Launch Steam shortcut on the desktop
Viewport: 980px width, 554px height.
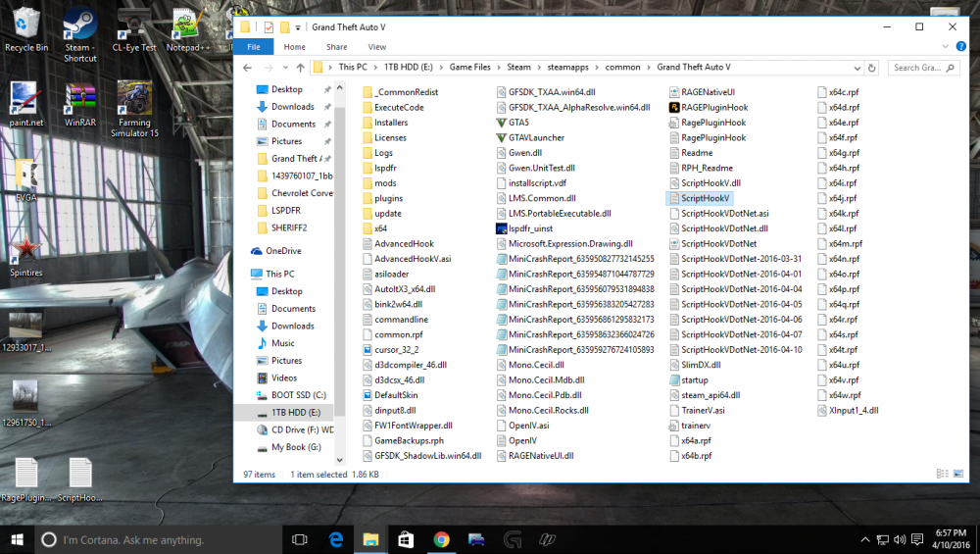pyautogui.click(x=80, y=35)
